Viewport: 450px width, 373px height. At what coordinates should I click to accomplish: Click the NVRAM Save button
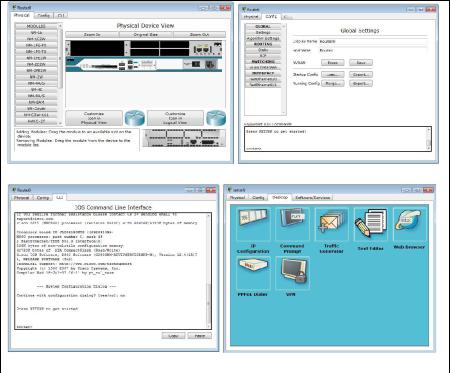[x=361, y=63]
